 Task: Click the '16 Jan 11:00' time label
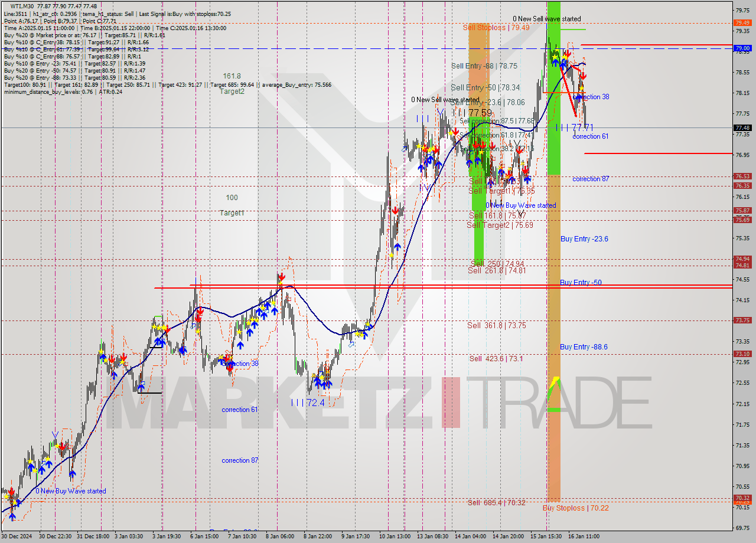tap(584, 537)
